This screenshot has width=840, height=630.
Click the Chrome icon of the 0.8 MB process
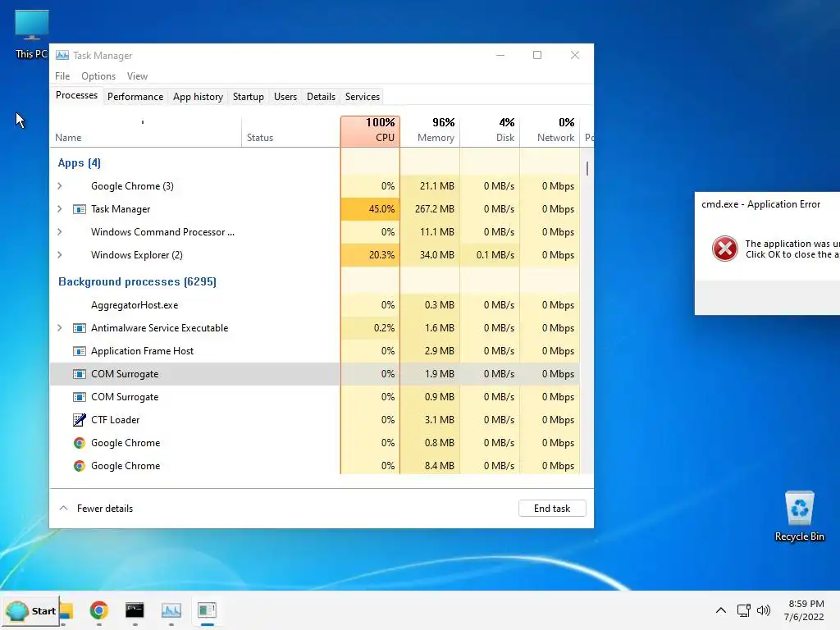80,443
